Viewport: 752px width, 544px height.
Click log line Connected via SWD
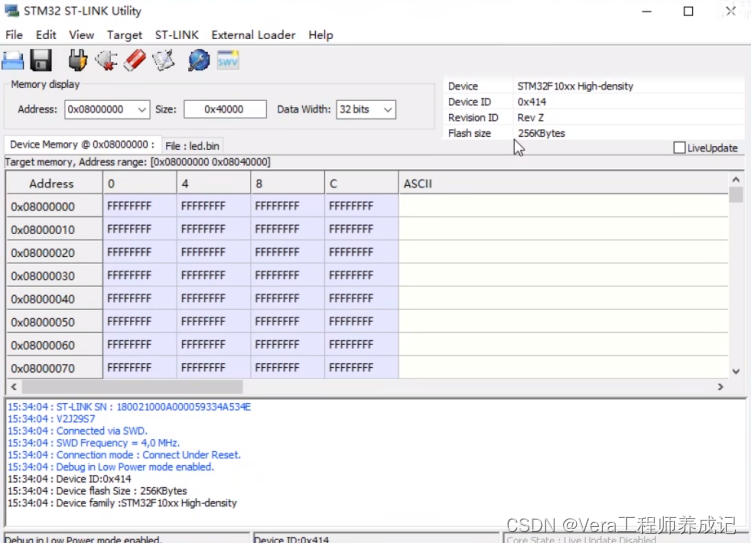pos(77,431)
